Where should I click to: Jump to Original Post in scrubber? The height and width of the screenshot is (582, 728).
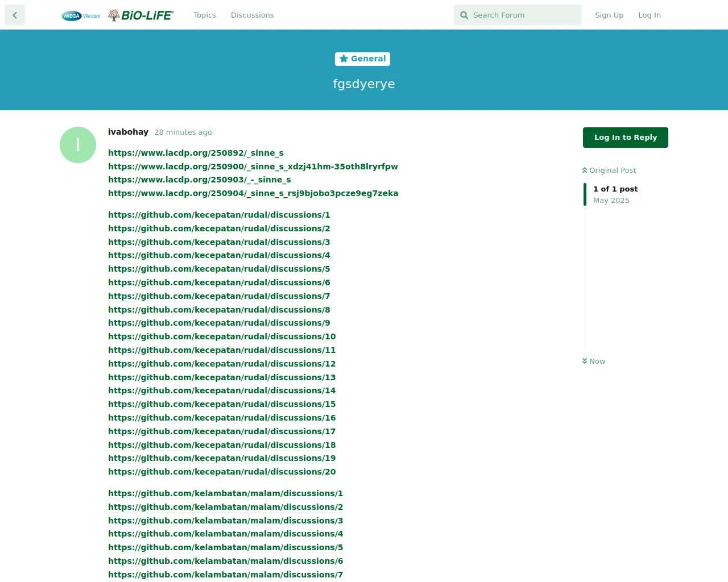click(x=609, y=170)
